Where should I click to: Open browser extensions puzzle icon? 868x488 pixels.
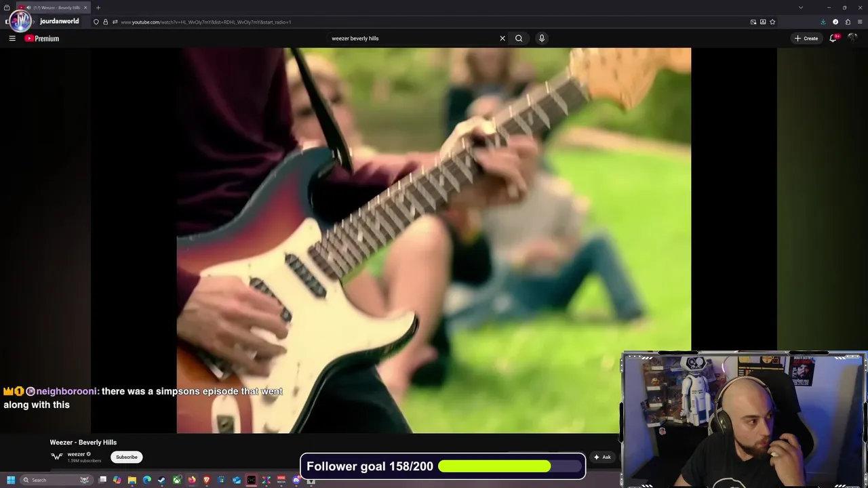pyautogui.click(x=848, y=22)
